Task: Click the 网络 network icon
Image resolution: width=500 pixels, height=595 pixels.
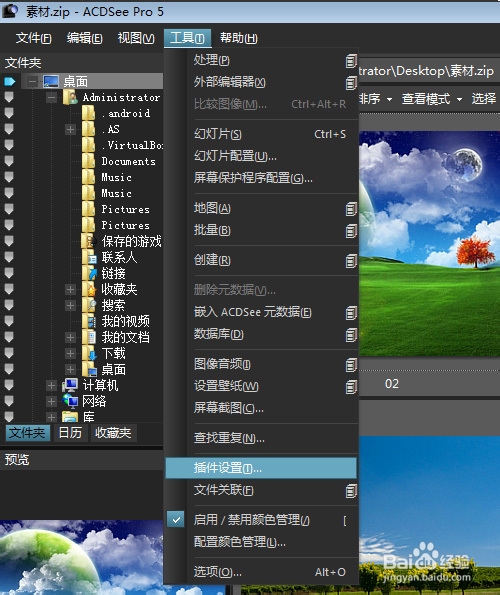Action: (x=70, y=401)
